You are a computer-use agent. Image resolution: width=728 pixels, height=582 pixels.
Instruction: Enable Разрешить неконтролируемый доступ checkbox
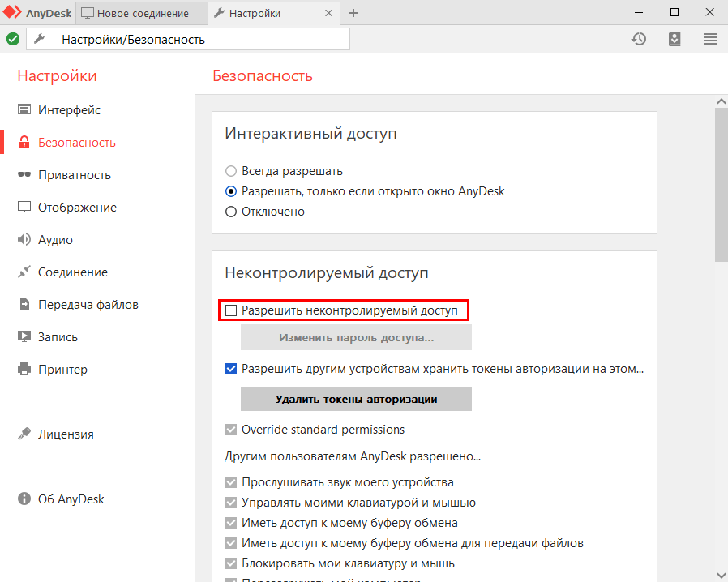231,310
